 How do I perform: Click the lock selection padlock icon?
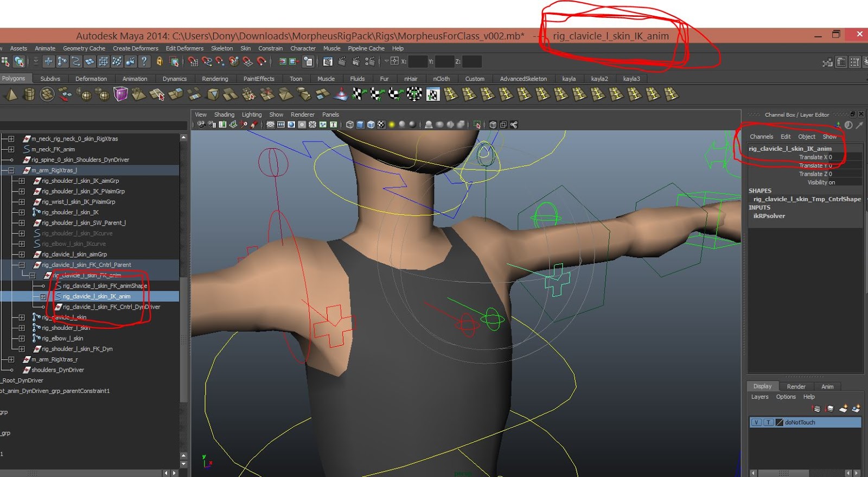159,62
